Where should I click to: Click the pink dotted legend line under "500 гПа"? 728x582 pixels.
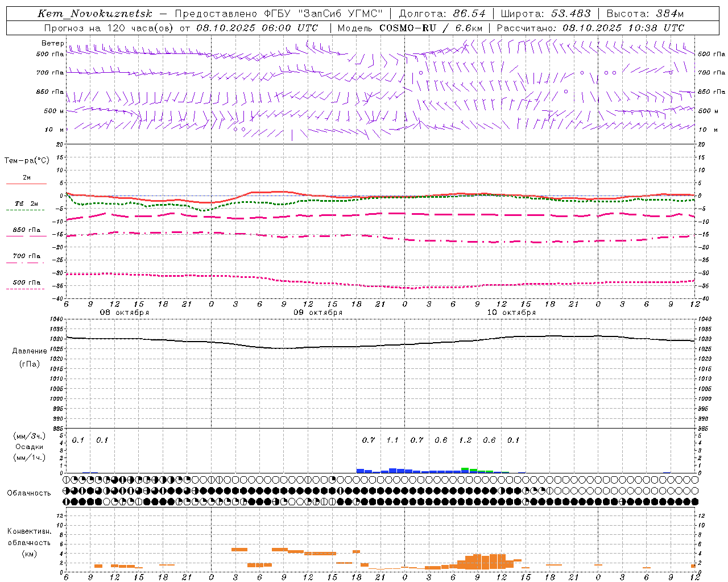tap(25, 289)
